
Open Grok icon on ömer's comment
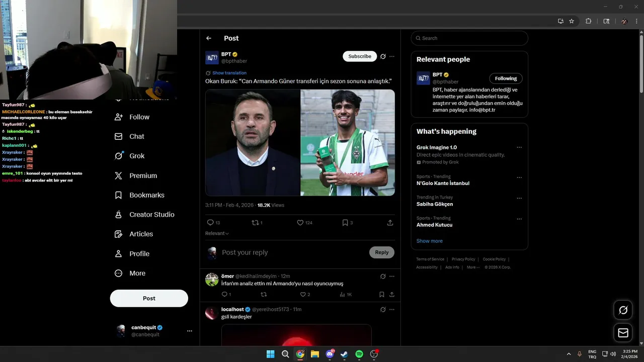tap(383, 276)
